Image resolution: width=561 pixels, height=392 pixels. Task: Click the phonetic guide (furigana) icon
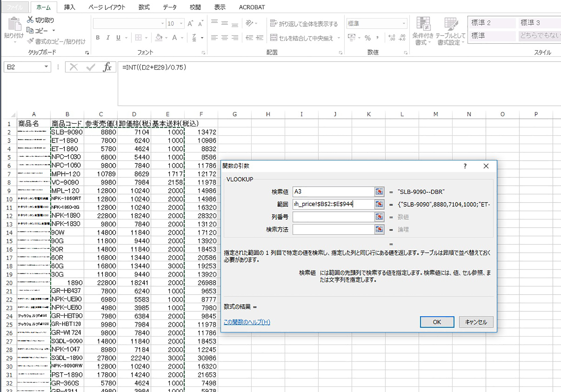[x=194, y=38]
